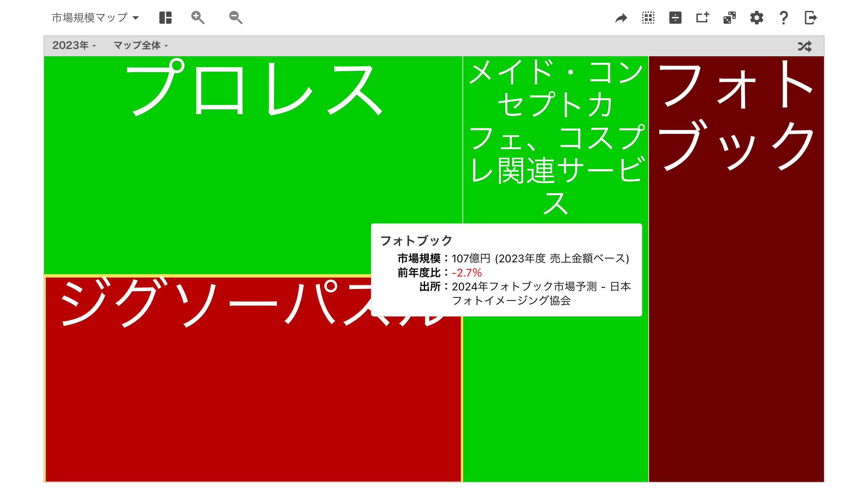Expand the 2023年 year dropdown
The height and width of the screenshot is (488, 868).
pyautogui.click(x=74, y=45)
